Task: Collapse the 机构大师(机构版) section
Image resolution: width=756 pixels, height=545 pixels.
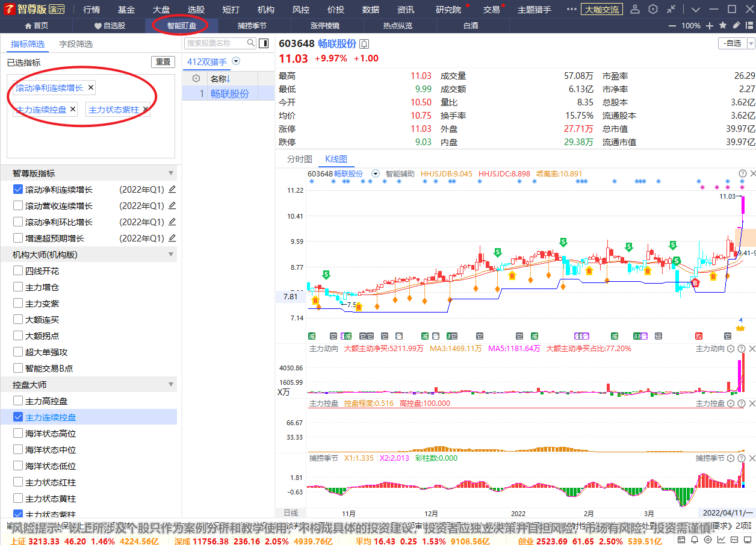Action: pyautogui.click(x=171, y=254)
